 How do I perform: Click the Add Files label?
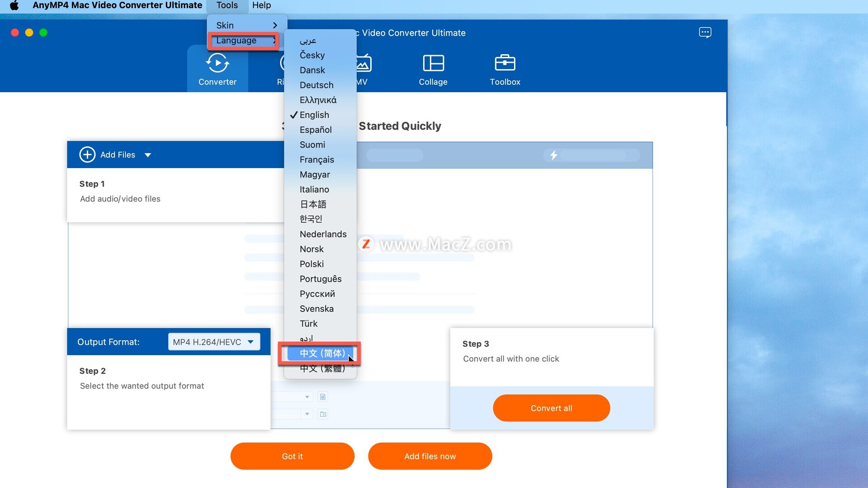point(118,155)
